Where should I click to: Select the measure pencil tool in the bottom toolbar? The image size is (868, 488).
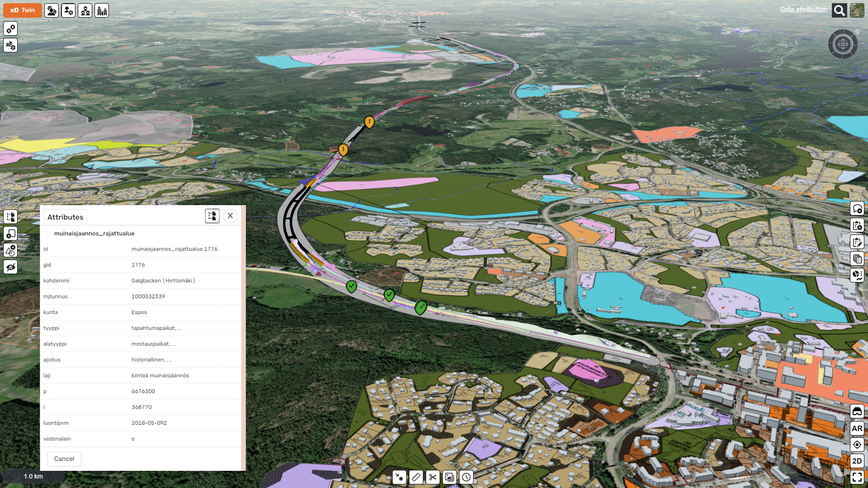pos(415,477)
